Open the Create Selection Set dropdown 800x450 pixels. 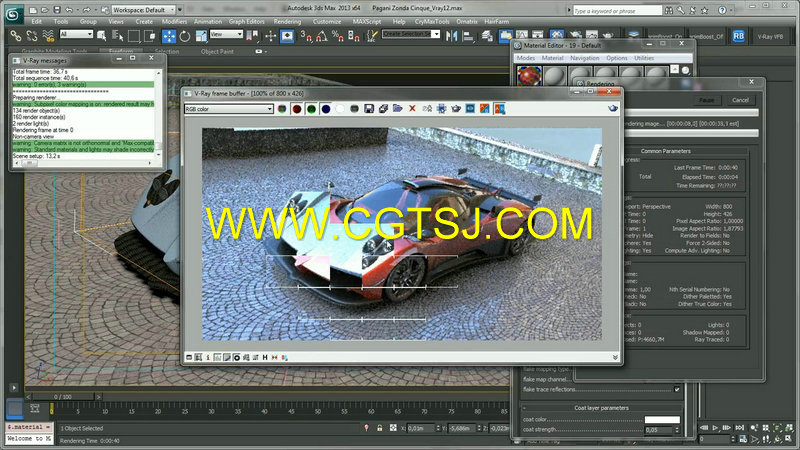(411, 34)
